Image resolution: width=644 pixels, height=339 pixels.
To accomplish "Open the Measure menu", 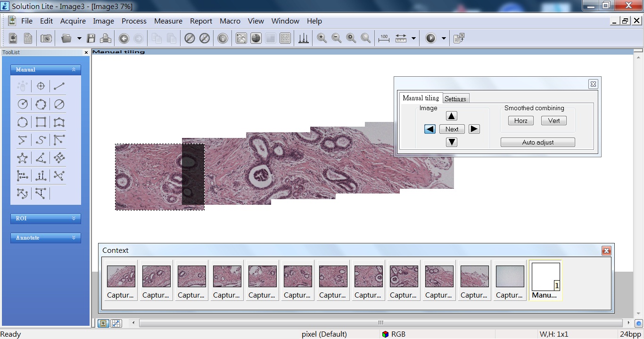I will coord(168,21).
